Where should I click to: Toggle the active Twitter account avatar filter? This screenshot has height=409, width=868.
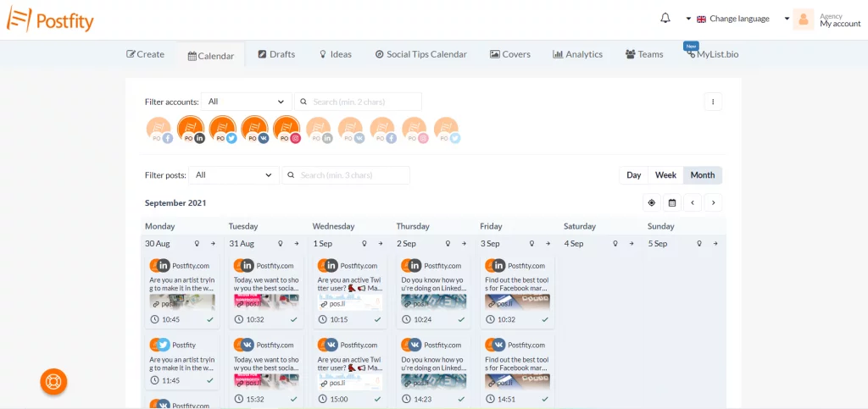click(223, 130)
